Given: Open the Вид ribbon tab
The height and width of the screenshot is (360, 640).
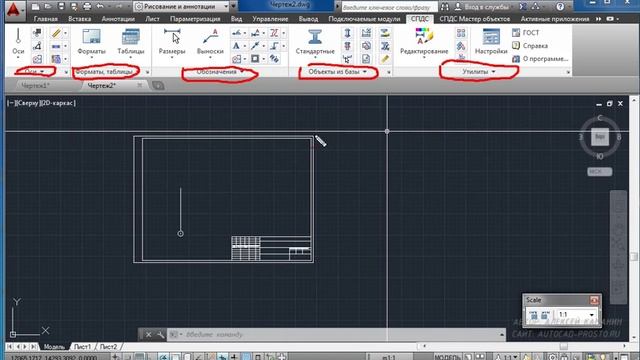Looking at the screenshot, I should tap(236, 19).
